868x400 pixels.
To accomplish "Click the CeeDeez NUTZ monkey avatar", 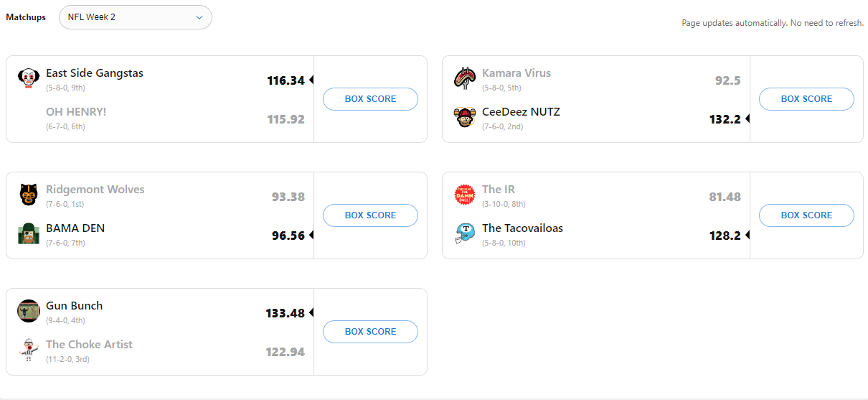I will pyautogui.click(x=465, y=117).
